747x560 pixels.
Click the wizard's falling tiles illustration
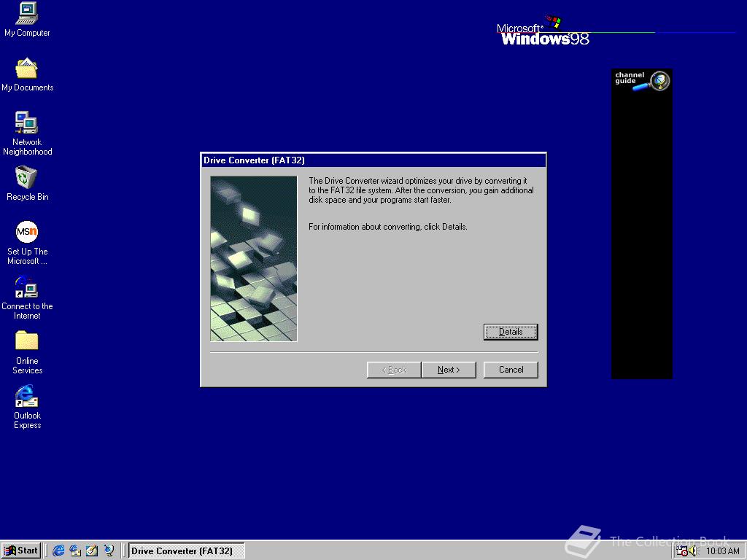click(253, 259)
